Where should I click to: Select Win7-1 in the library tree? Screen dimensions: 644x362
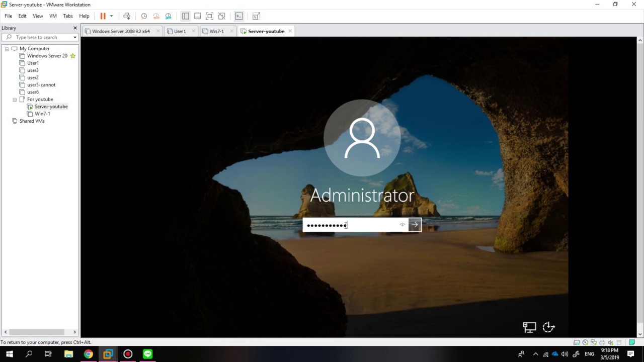pos(42,114)
